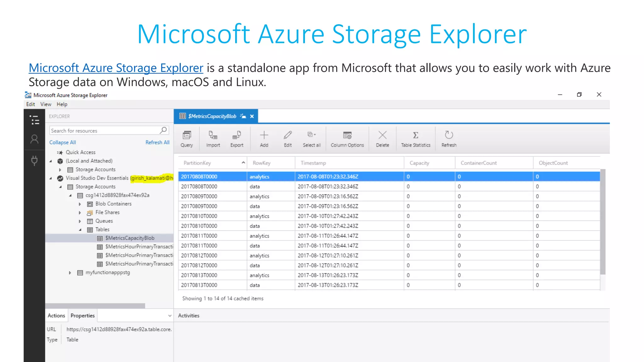The width and height of the screenshot is (644, 362).
Task: Open the Microsoft Azure Storage Explorer hyperlink
Action: (x=116, y=68)
